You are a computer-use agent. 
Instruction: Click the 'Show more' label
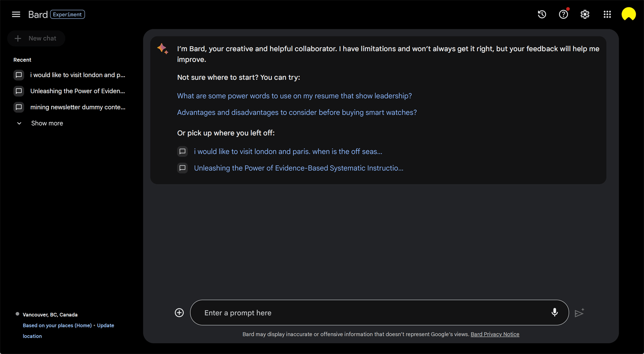click(x=47, y=124)
